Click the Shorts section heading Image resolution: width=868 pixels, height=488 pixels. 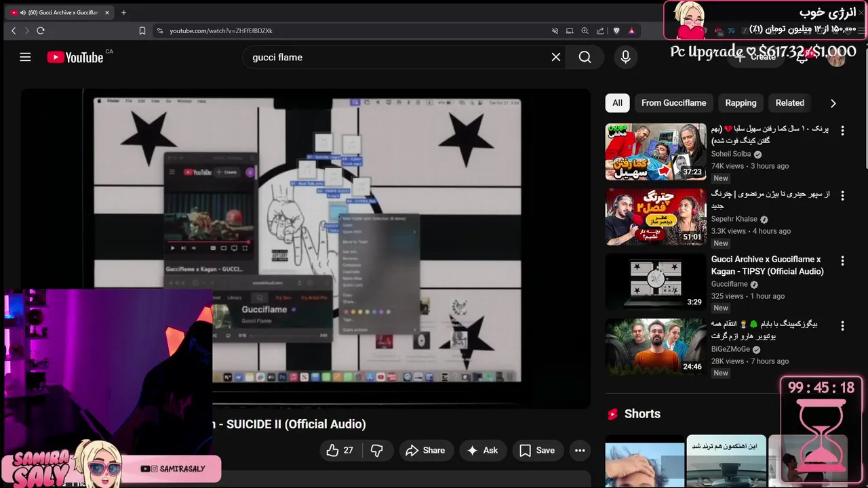(x=642, y=413)
